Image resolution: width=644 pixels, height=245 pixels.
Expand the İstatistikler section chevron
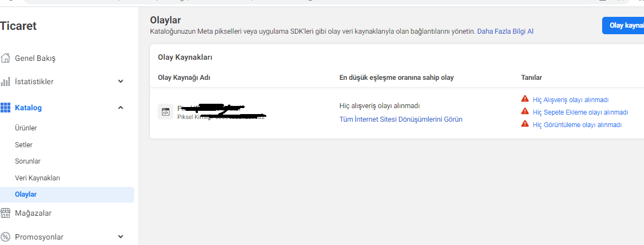pos(121,81)
